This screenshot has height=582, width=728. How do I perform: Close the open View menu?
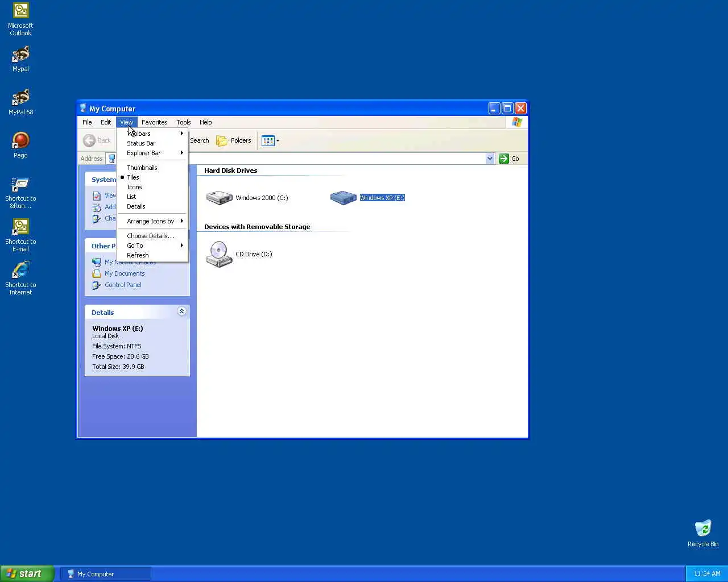coord(126,122)
